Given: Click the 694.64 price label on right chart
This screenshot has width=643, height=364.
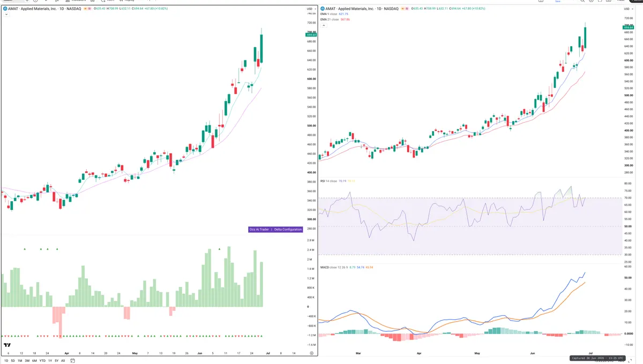Looking at the screenshot, I should click(x=630, y=27).
